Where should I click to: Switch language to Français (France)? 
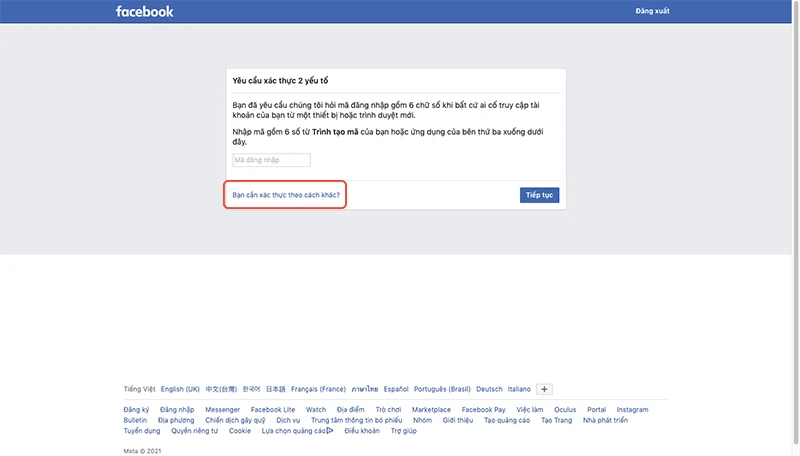click(318, 389)
